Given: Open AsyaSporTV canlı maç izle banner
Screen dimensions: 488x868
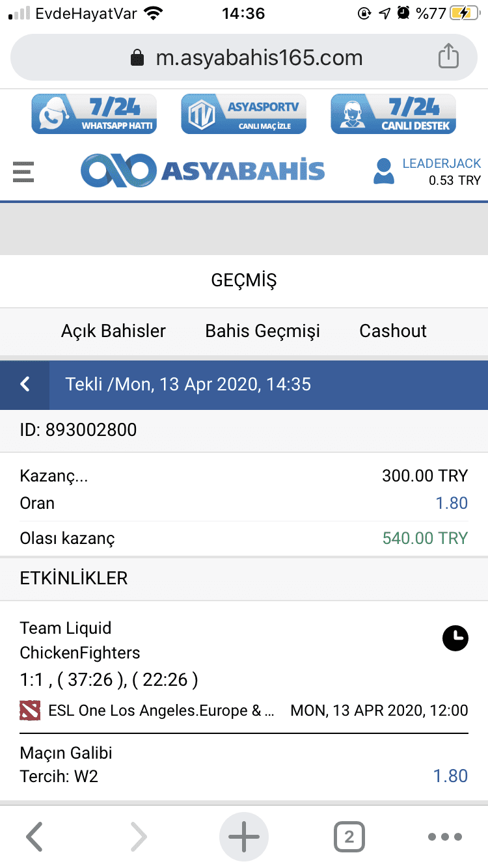Looking at the screenshot, I should [x=243, y=114].
